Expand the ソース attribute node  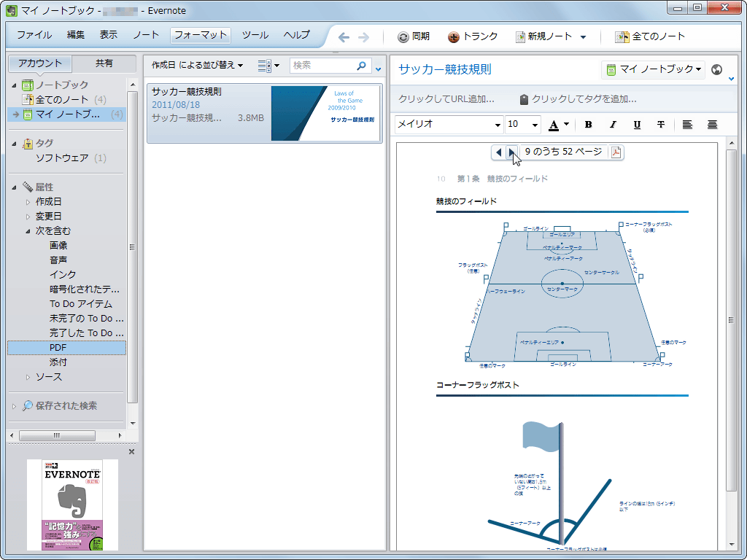pos(28,377)
